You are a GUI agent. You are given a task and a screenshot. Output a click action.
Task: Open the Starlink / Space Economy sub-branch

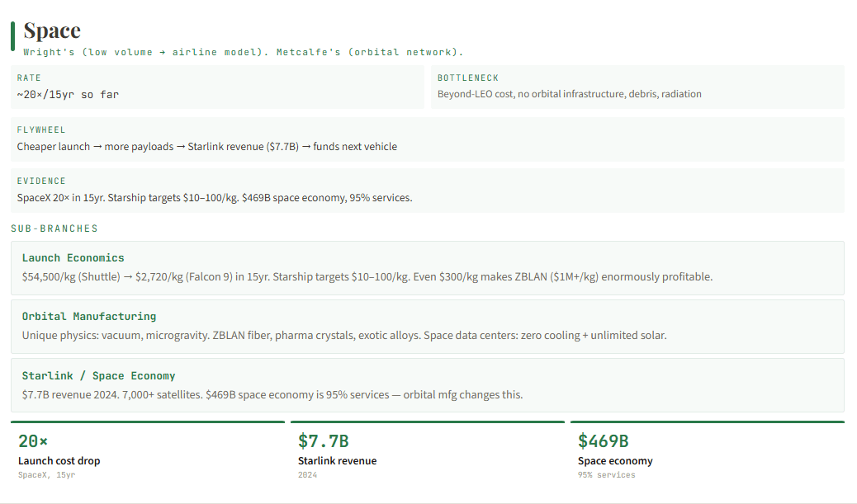428,385
